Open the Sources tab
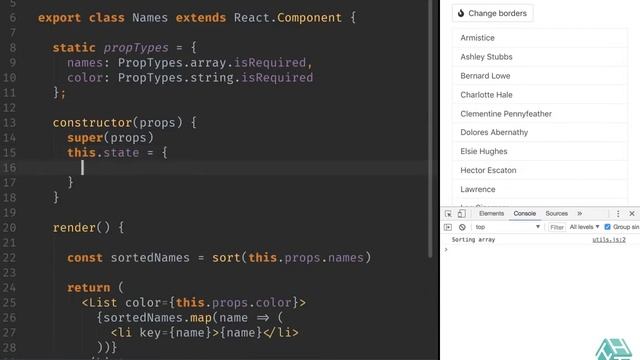This screenshot has width=640, height=360. (556, 213)
